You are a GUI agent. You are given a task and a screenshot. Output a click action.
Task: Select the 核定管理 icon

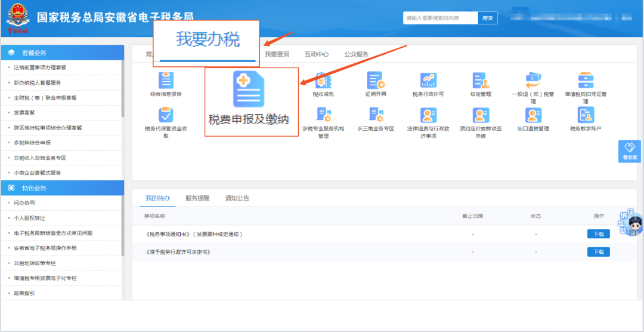coord(481,81)
